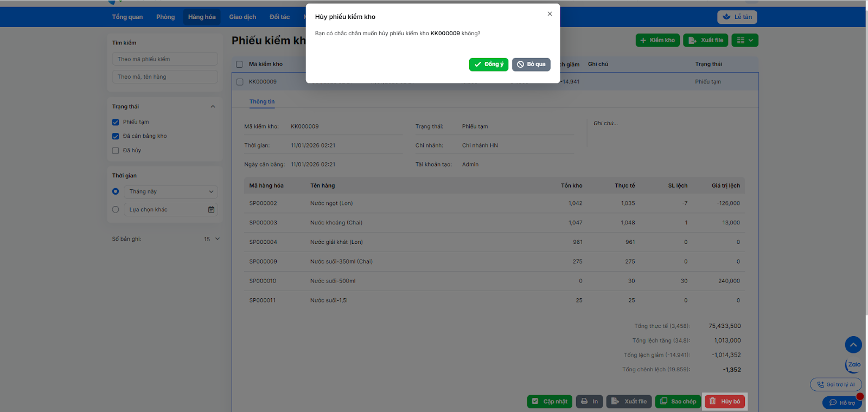Click the Sao chép copy button

[x=678, y=402]
